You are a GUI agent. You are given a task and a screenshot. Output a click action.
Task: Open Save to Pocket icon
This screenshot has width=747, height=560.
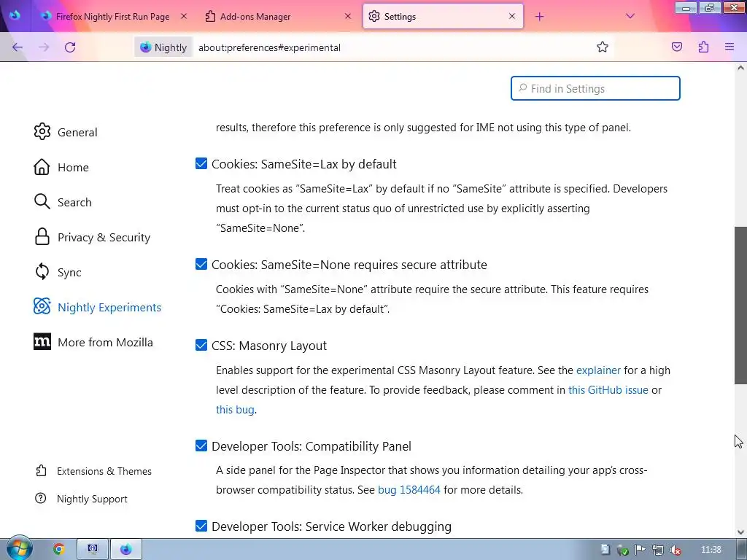[676, 47]
